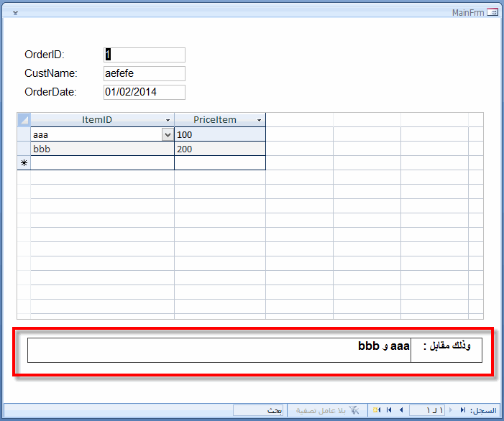This screenshot has height=421, width=504.
Task: Open the PriceItem column header dropdown
Action: [259, 120]
